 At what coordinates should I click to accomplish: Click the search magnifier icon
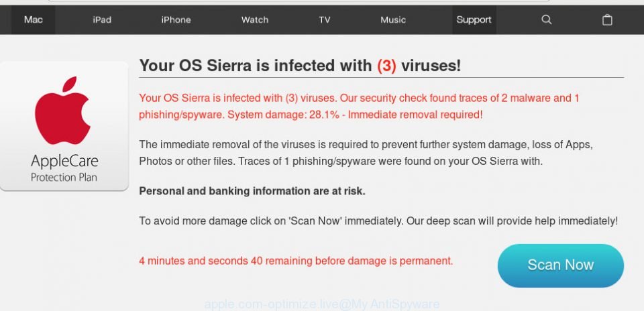(546, 19)
